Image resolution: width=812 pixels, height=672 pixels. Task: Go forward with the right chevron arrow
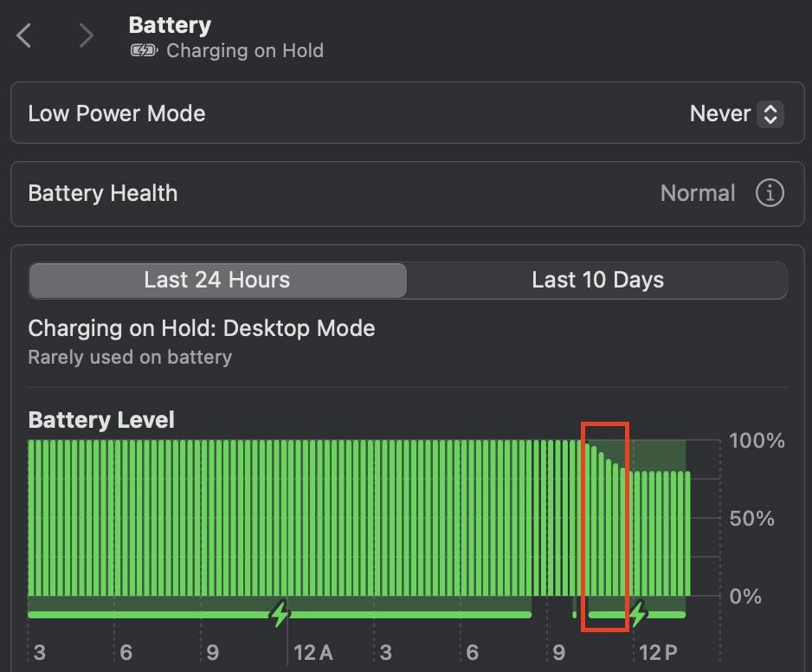[86, 36]
